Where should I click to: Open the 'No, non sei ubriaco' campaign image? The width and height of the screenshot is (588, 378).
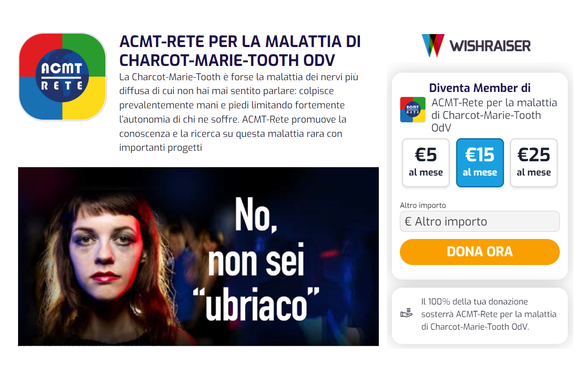(x=198, y=257)
